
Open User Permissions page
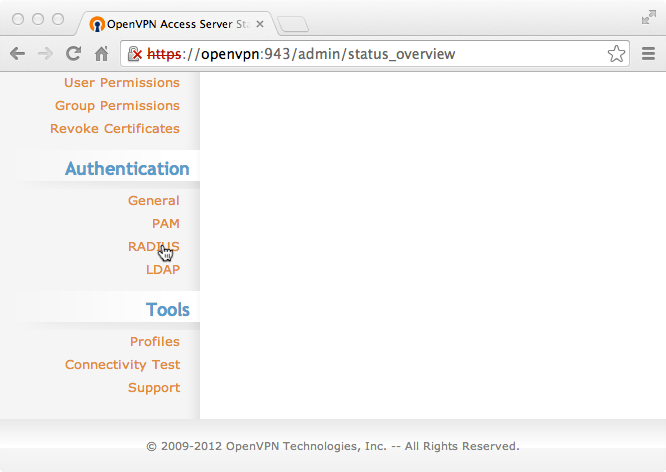coord(121,82)
